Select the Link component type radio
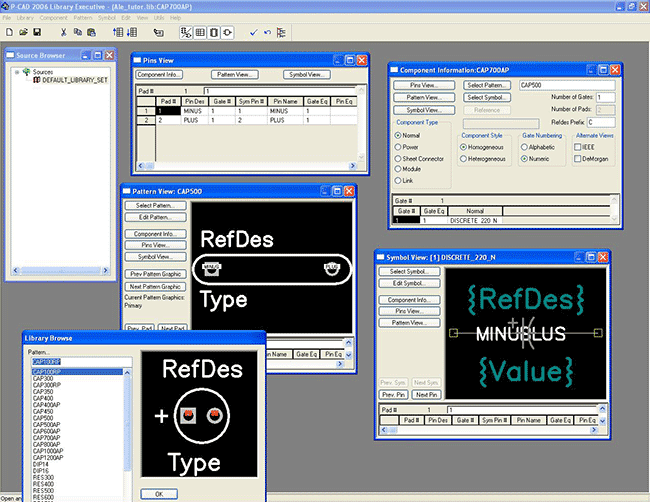 click(x=398, y=180)
